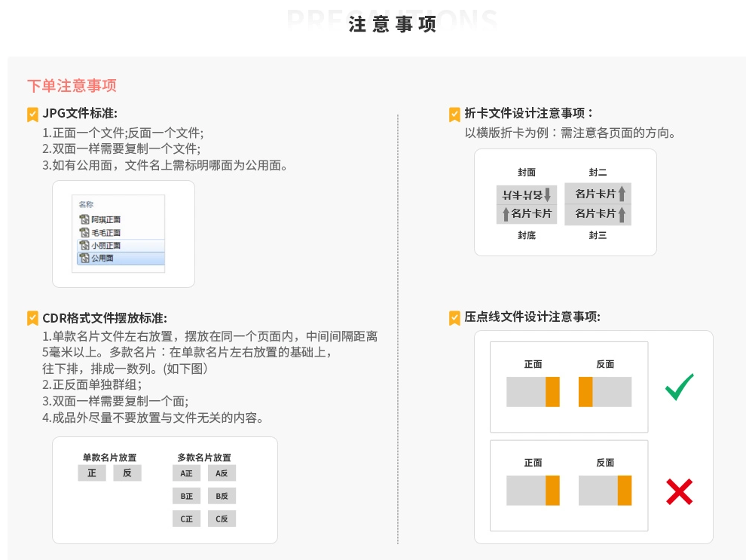The height and width of the screenshot is (560, 746).
Task: Click the 正 box under 单款名片放置
Action: pyautogui.click(x=92, y=473)
